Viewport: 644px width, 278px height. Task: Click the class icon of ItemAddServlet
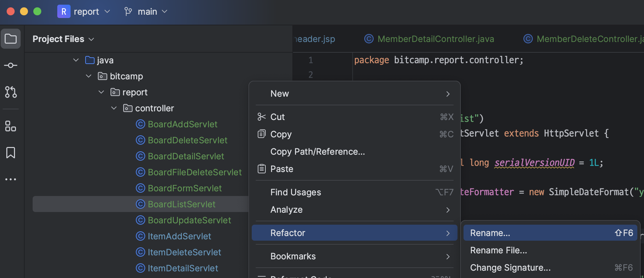[141, 236]
